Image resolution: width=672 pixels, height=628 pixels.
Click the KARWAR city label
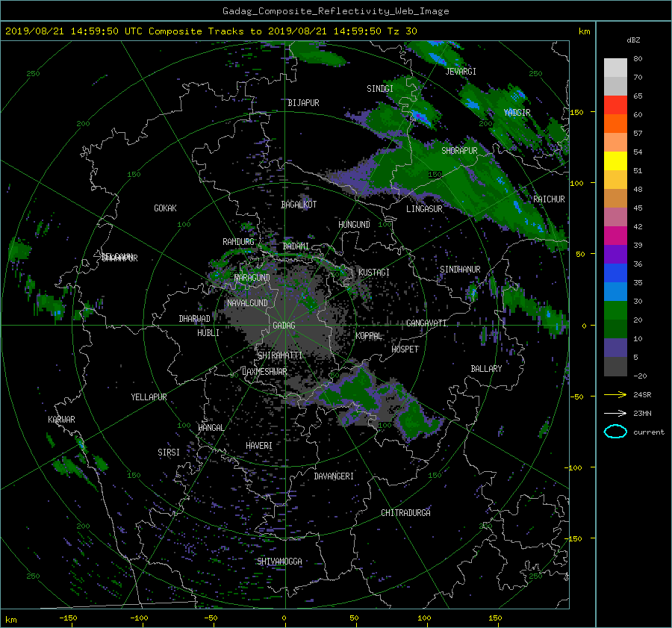(61, 420)
